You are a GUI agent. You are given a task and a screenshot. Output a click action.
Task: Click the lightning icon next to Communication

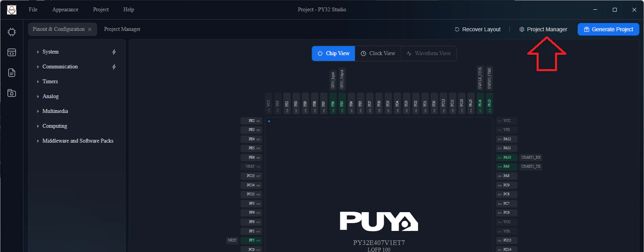coord(114,67)
